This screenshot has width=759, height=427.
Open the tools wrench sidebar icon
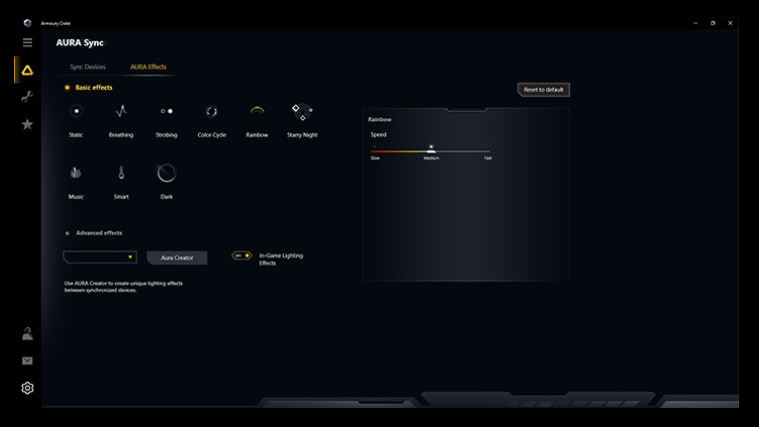(x=27, y=97)
